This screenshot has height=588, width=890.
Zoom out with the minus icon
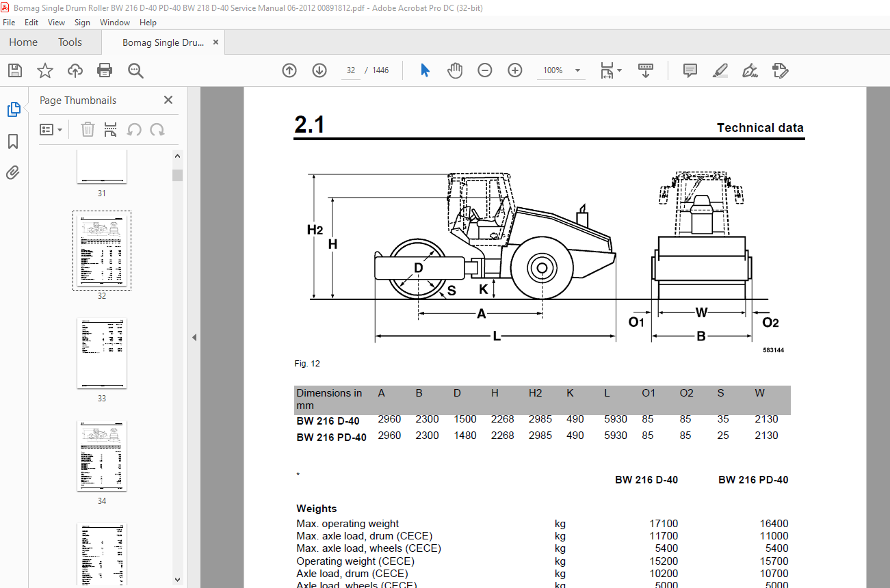click(485, 70)
